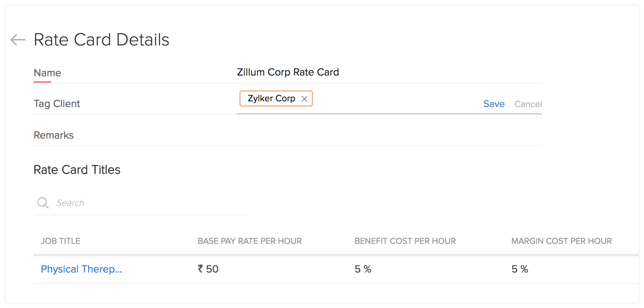
Task: Click the MARGIN COST PER HOUR header
Action: 561,241
